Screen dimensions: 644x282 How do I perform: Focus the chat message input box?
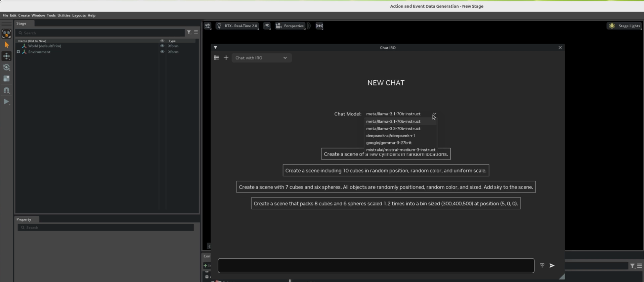[376, 266]
